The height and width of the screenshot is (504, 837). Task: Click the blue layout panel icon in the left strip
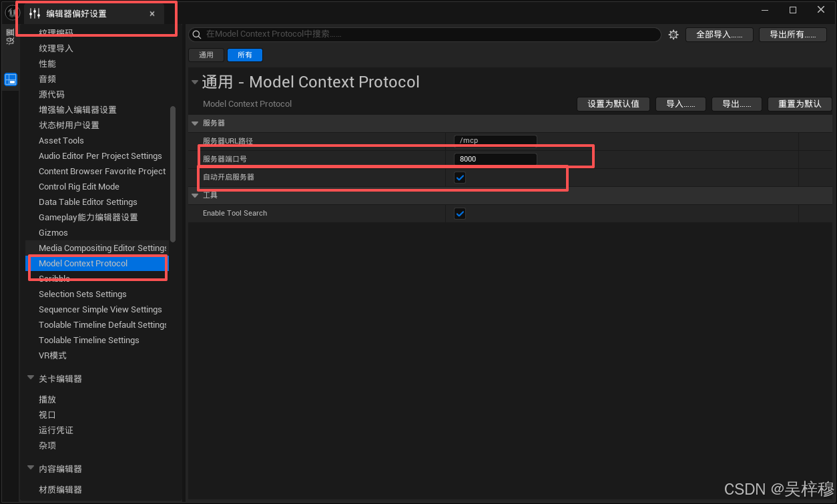[11, 79]
